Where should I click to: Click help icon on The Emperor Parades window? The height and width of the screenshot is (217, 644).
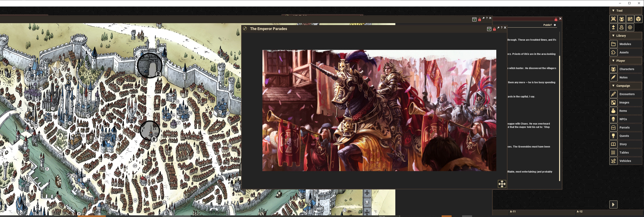[x=502, y=28]
